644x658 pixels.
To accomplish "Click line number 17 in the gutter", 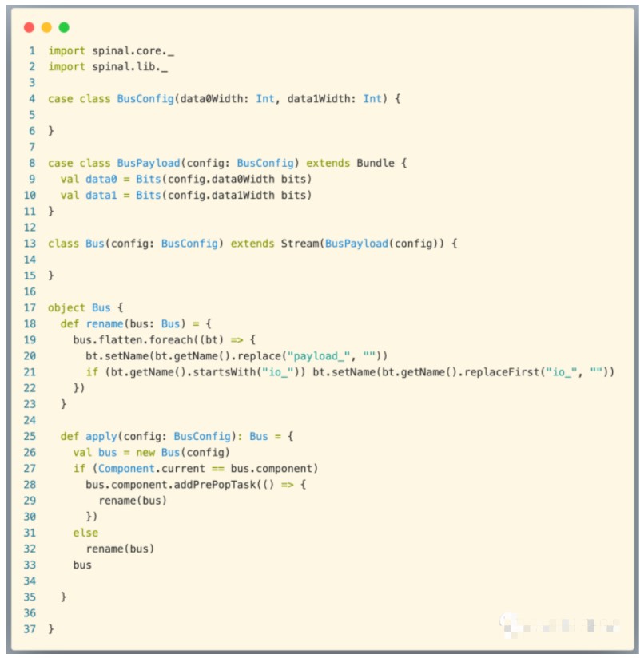I will coord(30,307).
